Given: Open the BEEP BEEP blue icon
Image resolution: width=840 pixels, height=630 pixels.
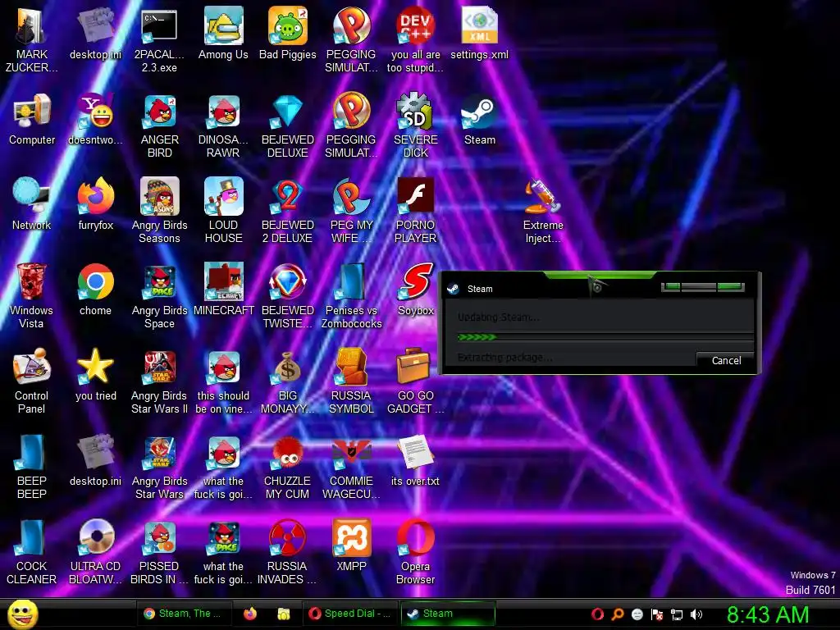Looking at the screenshot, I should pyautogui.click(x=32, y=466).
